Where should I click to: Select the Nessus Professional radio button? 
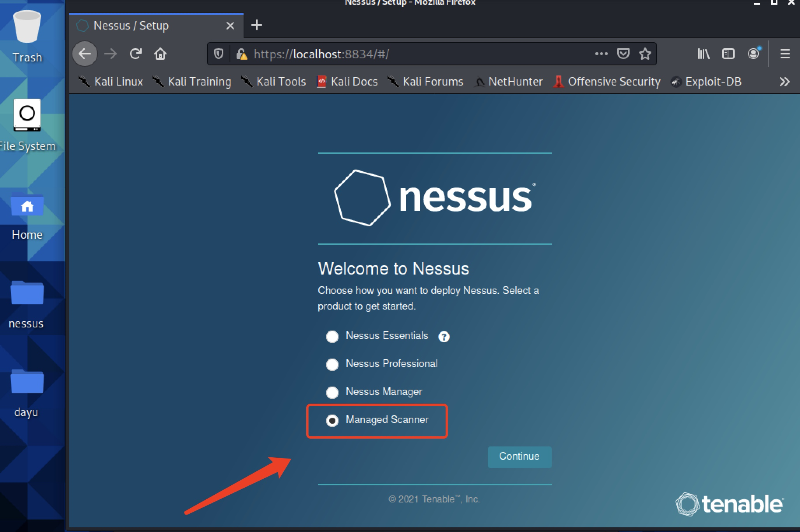(x=332, y=364)
